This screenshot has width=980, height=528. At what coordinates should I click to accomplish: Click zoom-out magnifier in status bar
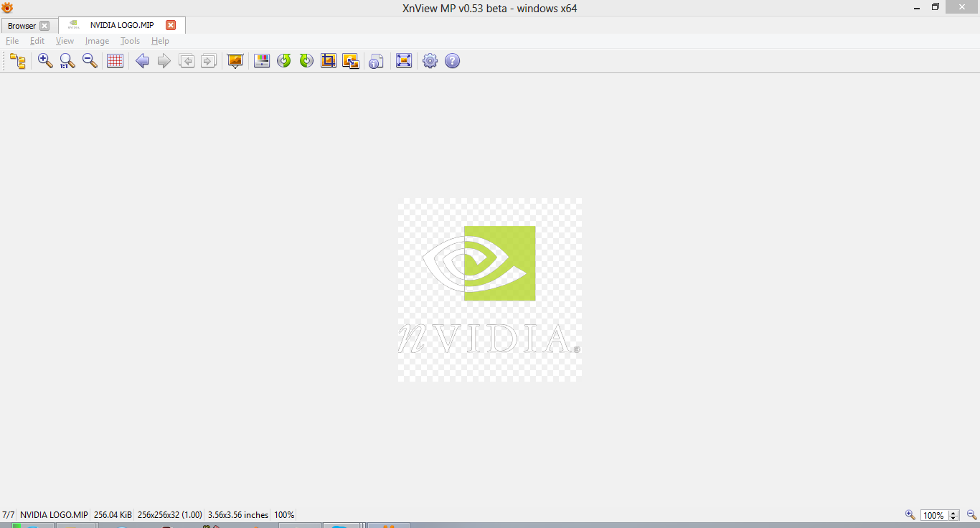tap(972, 514)
